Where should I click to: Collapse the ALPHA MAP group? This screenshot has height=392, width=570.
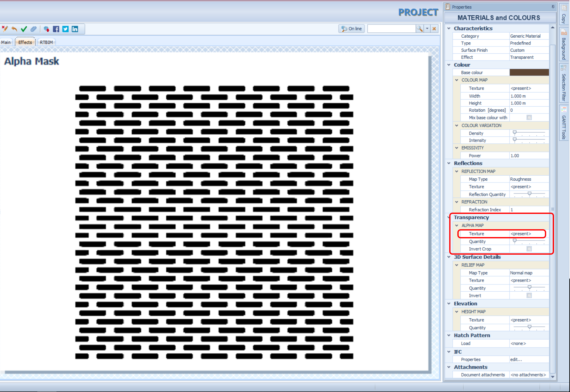coord(457,225)
